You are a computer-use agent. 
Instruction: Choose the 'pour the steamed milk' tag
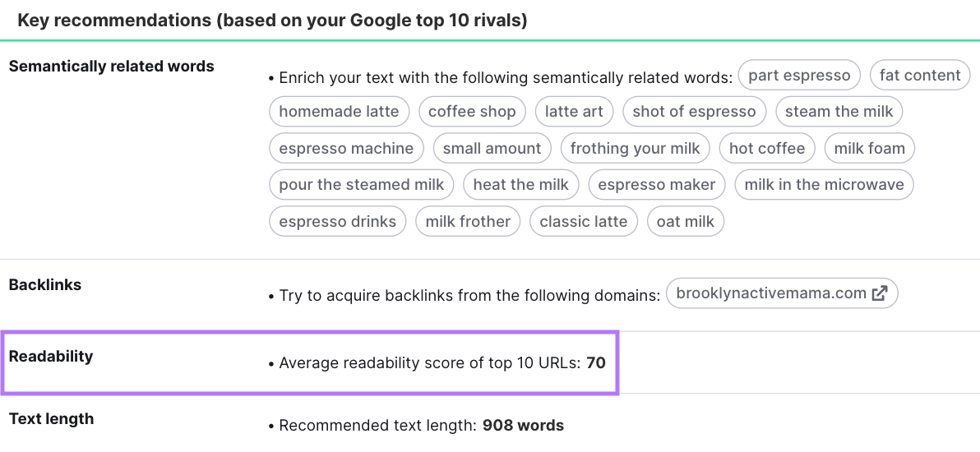[361, 185]
